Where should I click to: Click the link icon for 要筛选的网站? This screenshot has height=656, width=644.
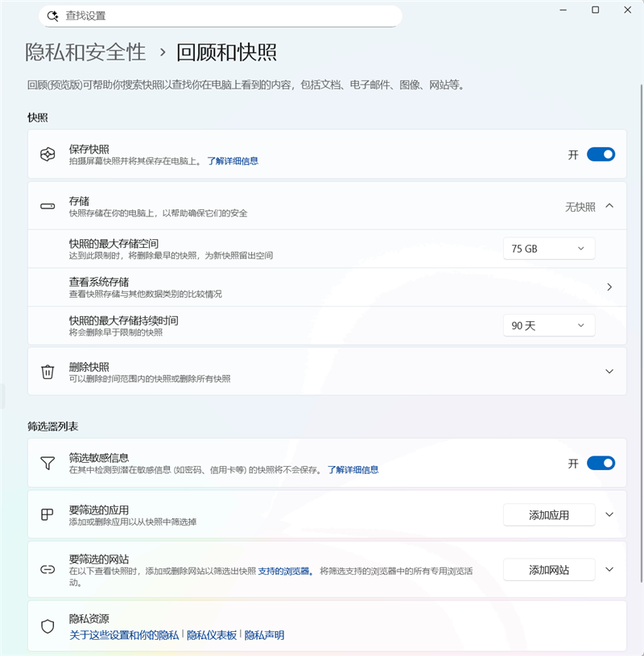(47, 569)
